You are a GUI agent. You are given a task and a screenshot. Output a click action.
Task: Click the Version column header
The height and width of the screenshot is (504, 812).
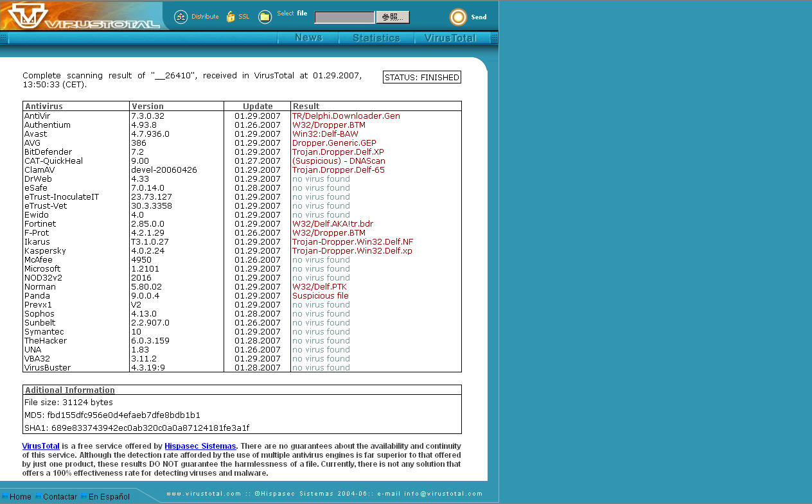point(148,106)
